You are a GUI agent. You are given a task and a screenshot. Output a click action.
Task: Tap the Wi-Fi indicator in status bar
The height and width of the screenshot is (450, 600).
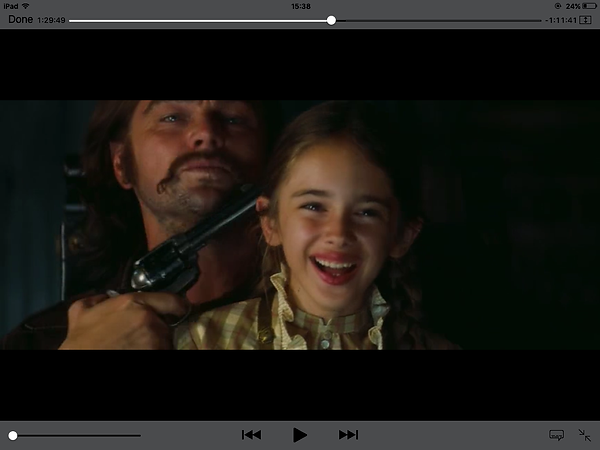pyautogui.click(x=26, y=6)
